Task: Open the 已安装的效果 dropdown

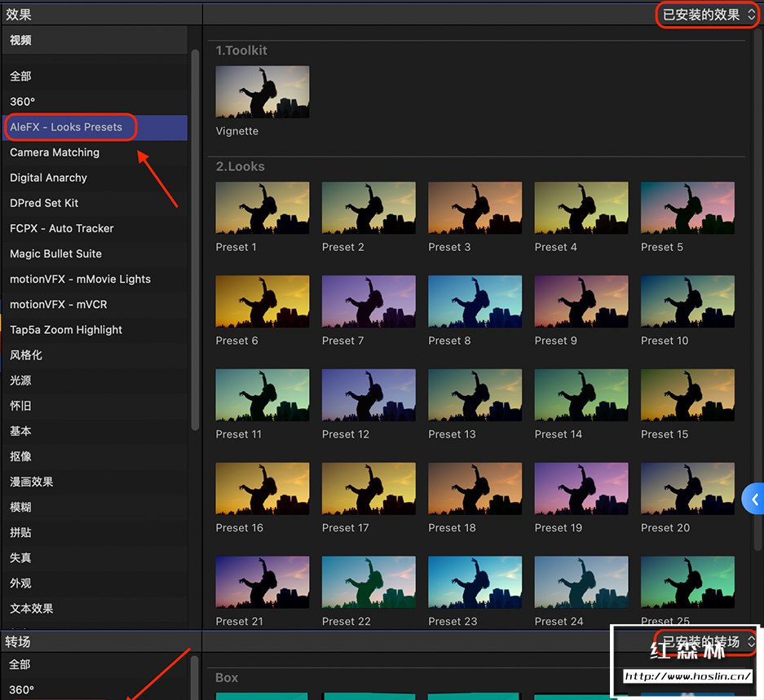Action: 708,15
